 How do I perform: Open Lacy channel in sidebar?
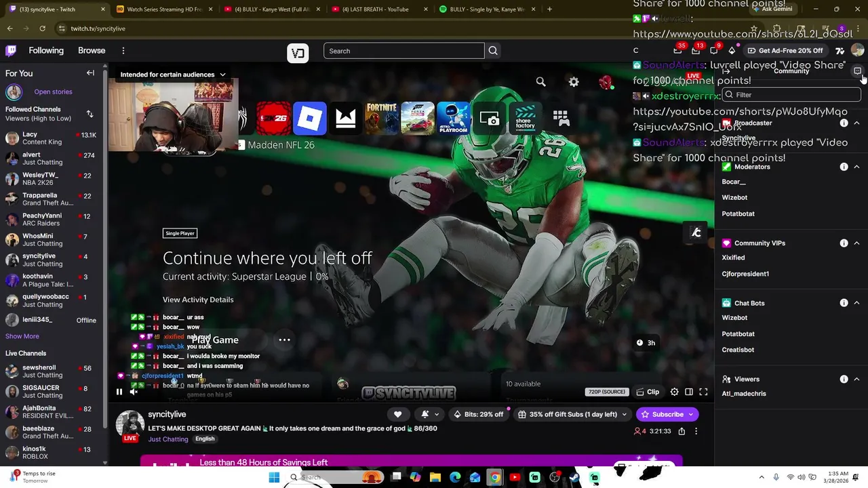(x=51, y=138)
